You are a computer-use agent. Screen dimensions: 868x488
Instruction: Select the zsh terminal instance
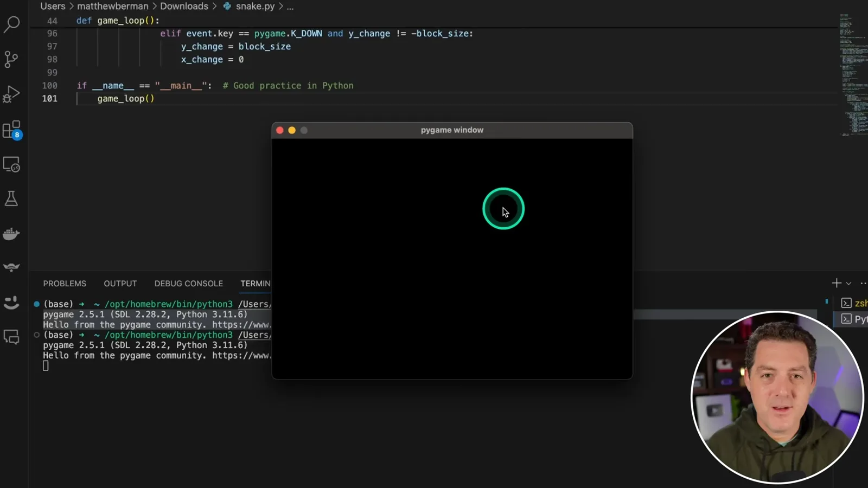click(x=854, y=303)
